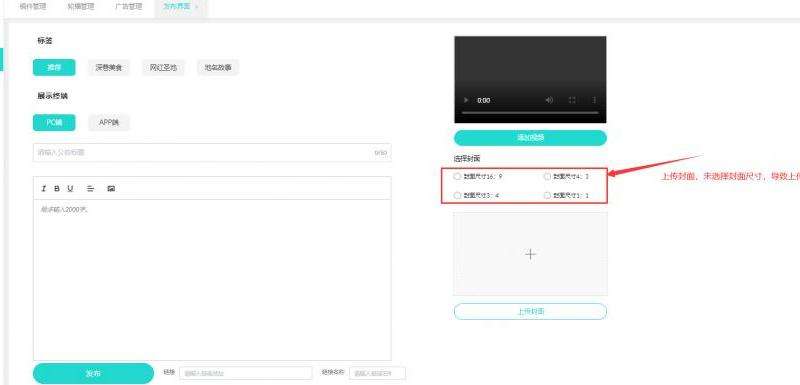
Task: Click the plus cover upload area
Action: [531, 254]
